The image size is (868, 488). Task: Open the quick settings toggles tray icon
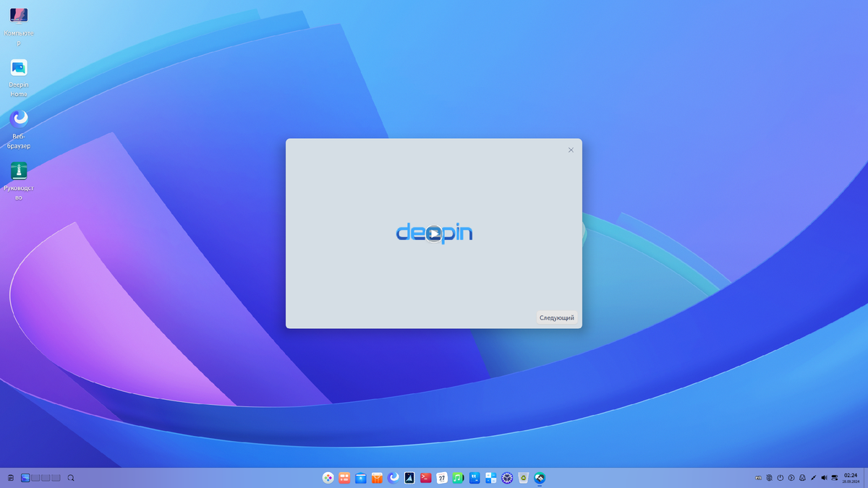pos(835,478)
